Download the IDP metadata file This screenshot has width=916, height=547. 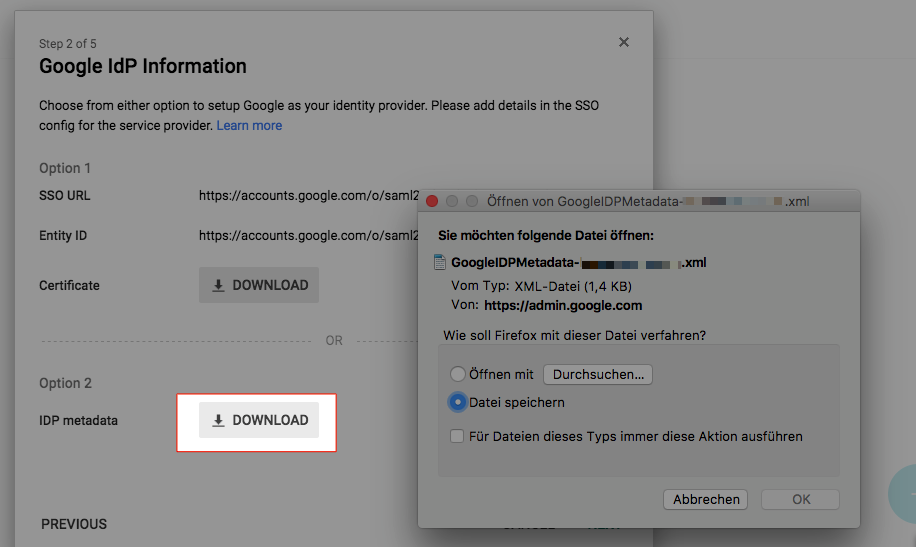pos(259,420)
